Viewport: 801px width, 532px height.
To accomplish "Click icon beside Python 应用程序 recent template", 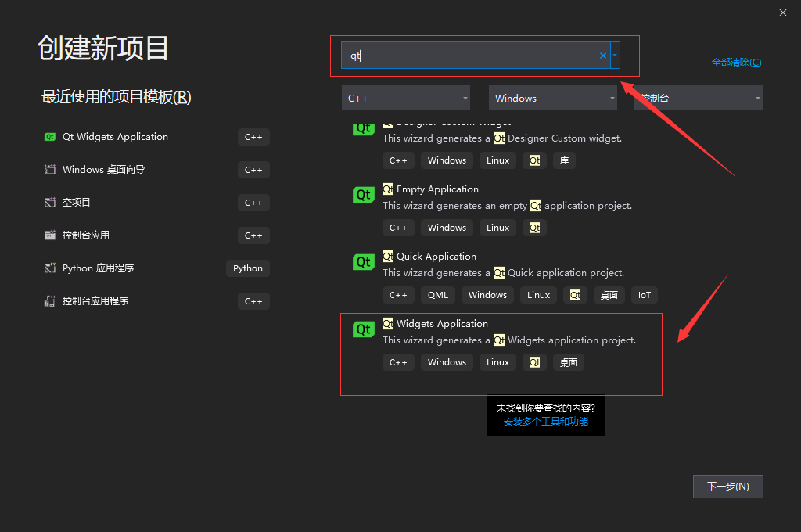I will coord(49,268).
